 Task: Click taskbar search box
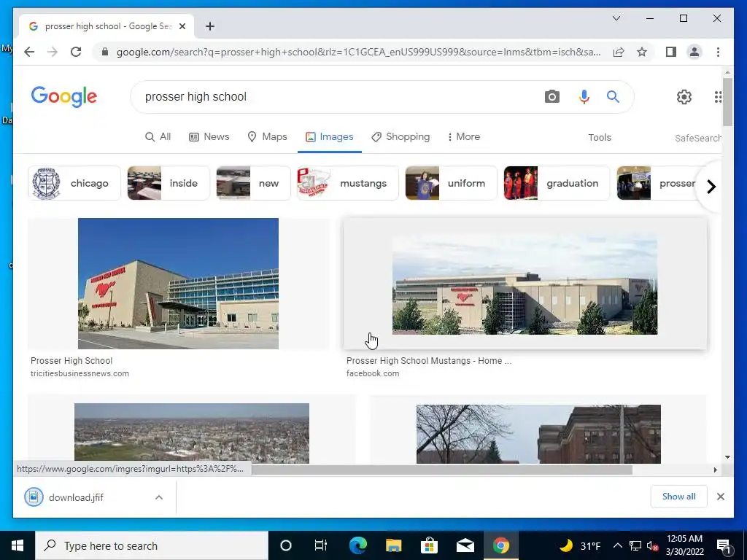[x=152, y=545]
